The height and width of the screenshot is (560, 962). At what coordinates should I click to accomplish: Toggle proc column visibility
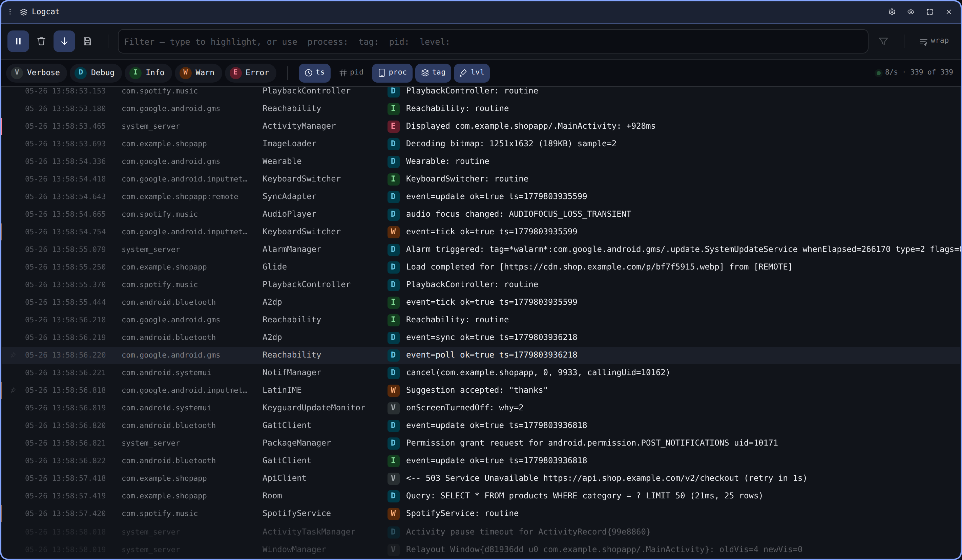pyautogui.click(x=392, y=72)
